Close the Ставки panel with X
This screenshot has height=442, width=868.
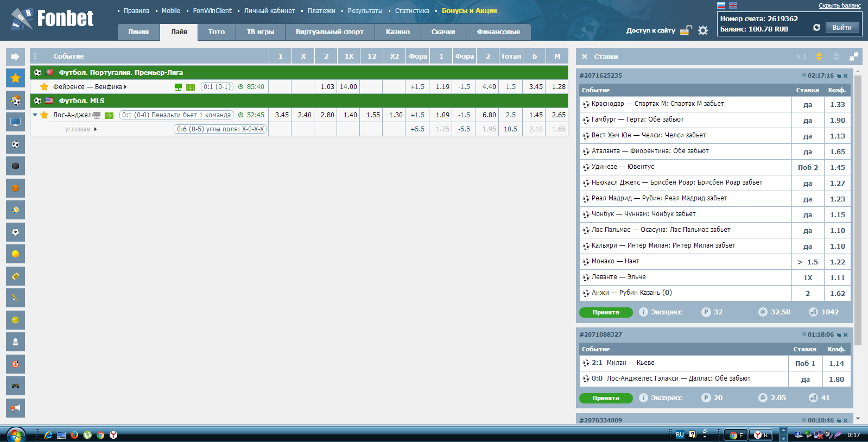585,56
